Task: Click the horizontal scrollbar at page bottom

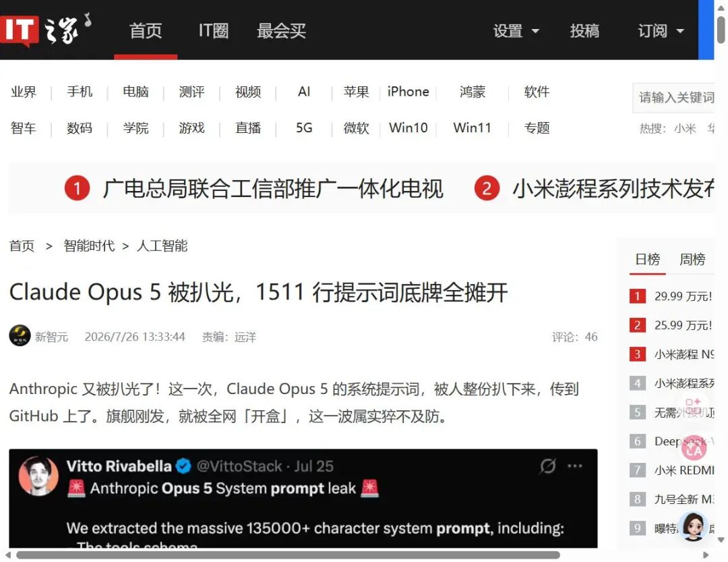Action: coord(288,555)
